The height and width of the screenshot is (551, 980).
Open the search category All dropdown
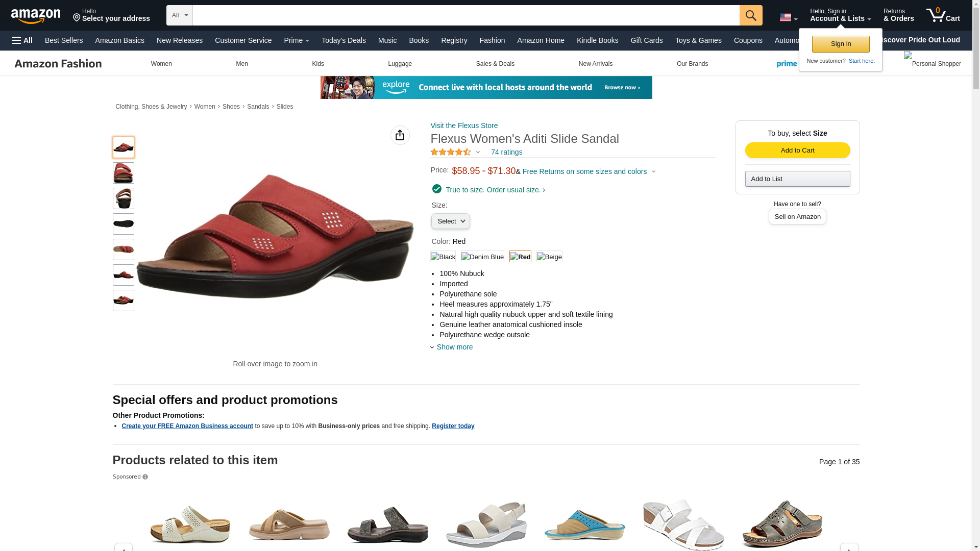179,15
